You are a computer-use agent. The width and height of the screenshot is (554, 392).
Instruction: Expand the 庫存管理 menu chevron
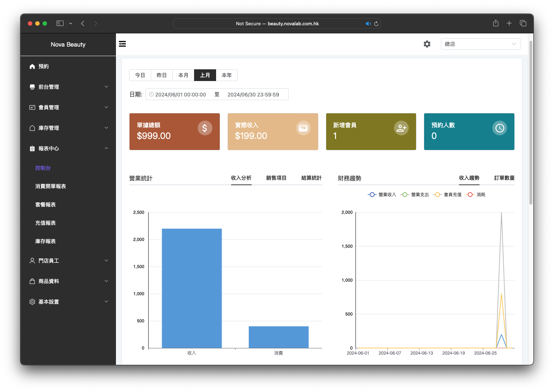[x=106, y=128]
